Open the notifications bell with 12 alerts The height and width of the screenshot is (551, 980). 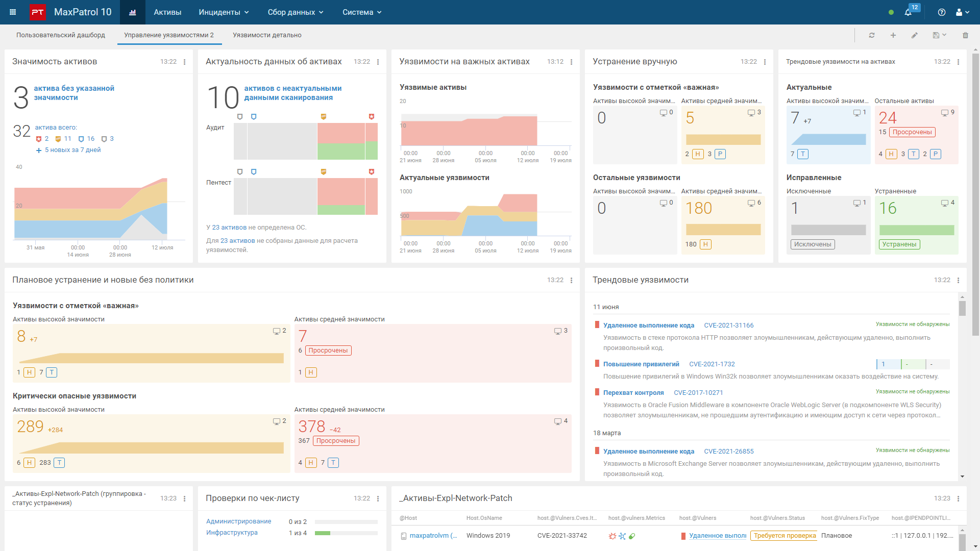click(909, 12)
